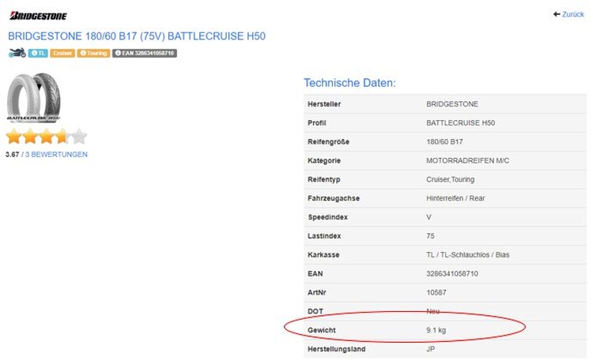Select the Fahrzeugachse label
The height and width of the screenshot is (364, 593).
tap(334, 199)
